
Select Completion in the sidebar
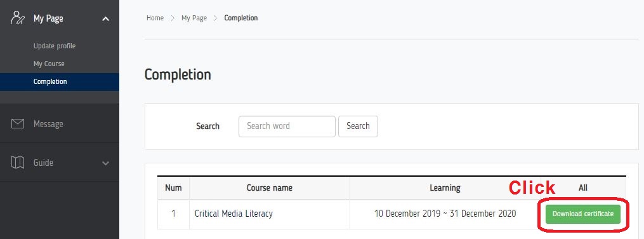click(x=60, y=81)
